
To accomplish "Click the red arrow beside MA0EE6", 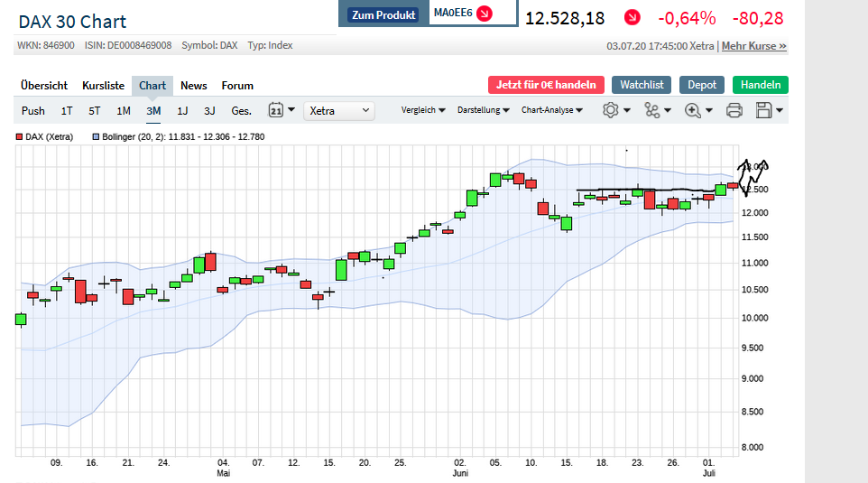I will 485,13.
